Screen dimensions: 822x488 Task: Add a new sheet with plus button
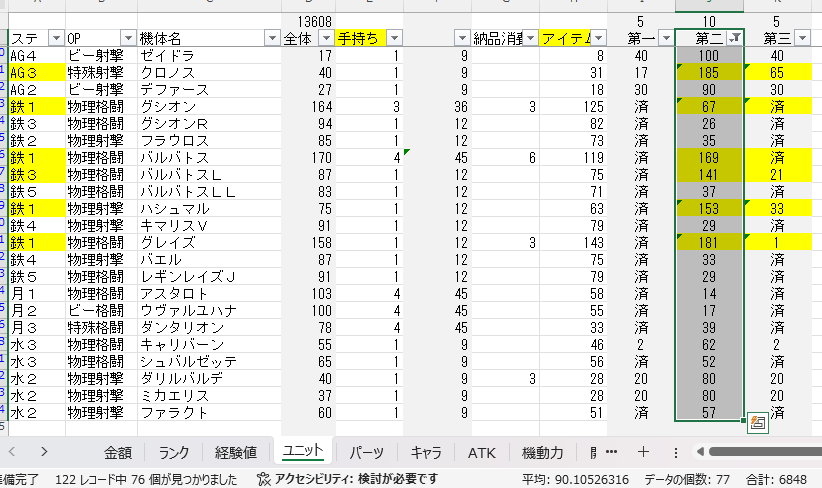coord(643,452)
